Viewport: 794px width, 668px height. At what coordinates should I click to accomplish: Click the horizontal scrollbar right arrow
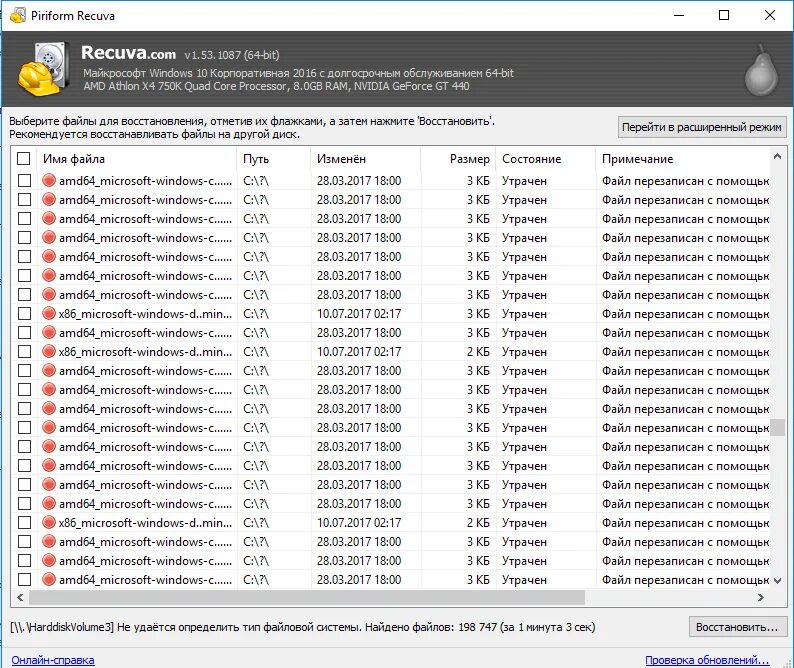point(761,598)
